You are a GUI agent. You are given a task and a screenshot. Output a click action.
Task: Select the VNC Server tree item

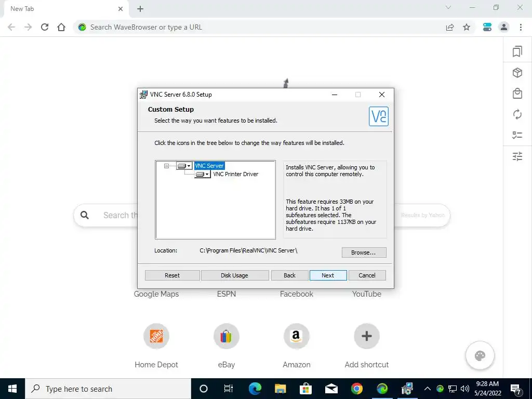point(209,166)
